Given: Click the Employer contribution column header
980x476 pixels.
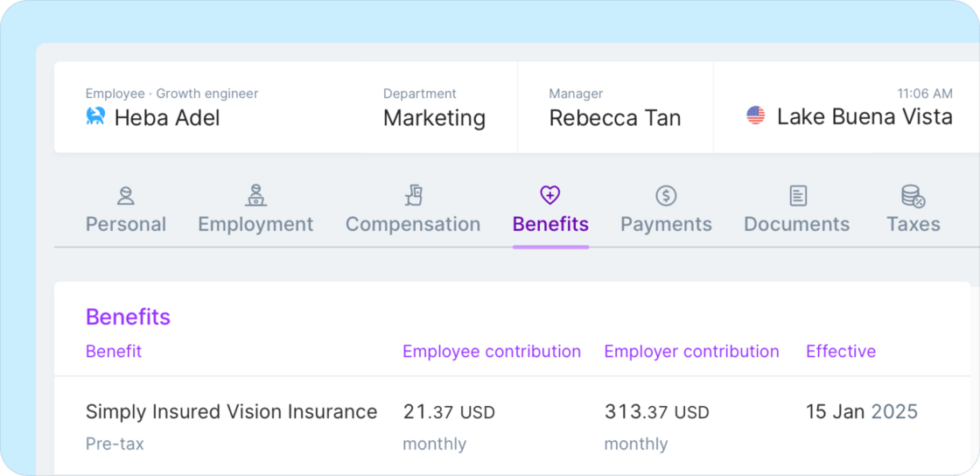Looking at the screenshot, I should pyautogui.click(x=692, y=351).
